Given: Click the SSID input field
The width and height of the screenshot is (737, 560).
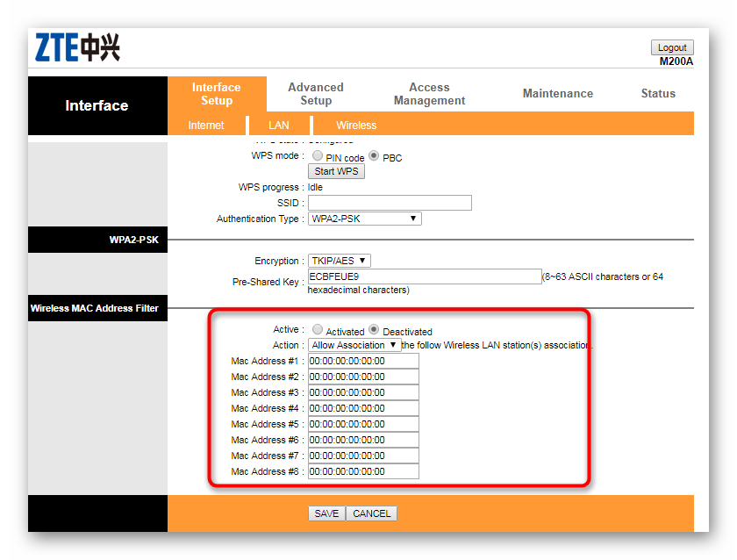Looking at the screenshot, I should point(390,203).
